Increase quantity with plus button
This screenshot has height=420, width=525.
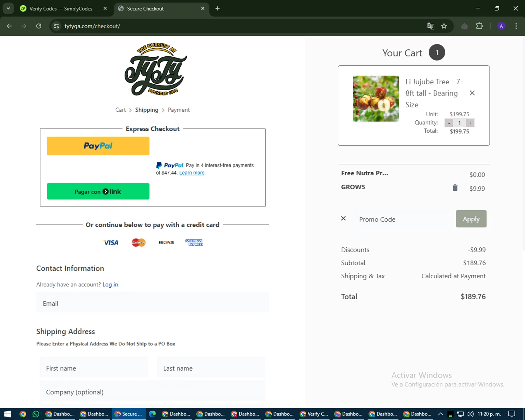[470, 123]
